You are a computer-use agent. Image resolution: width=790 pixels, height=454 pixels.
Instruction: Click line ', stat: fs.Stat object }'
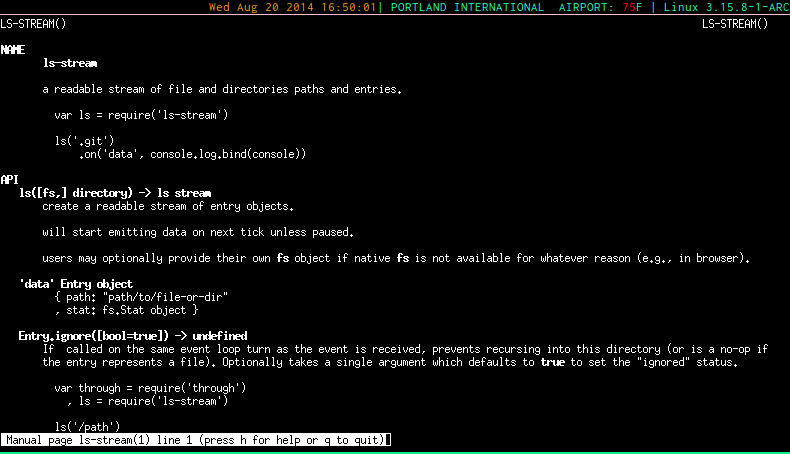click(x=126, y=310)
